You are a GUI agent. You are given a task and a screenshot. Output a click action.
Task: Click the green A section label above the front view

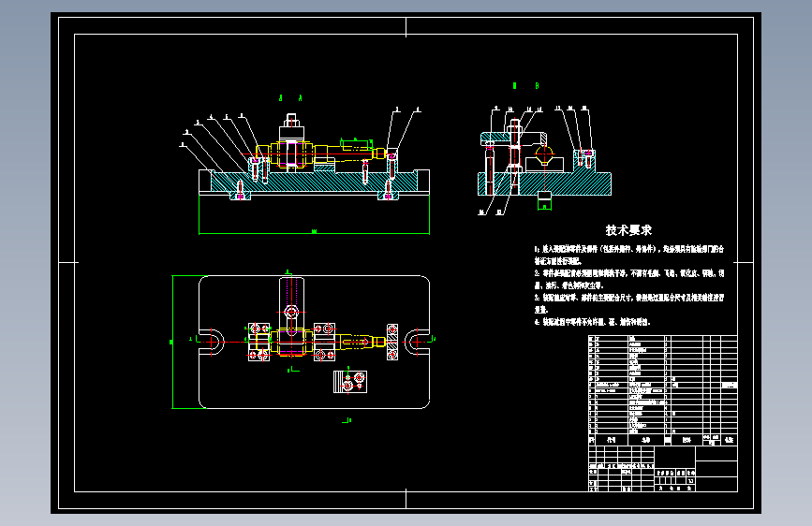click(x=290, y=97)
